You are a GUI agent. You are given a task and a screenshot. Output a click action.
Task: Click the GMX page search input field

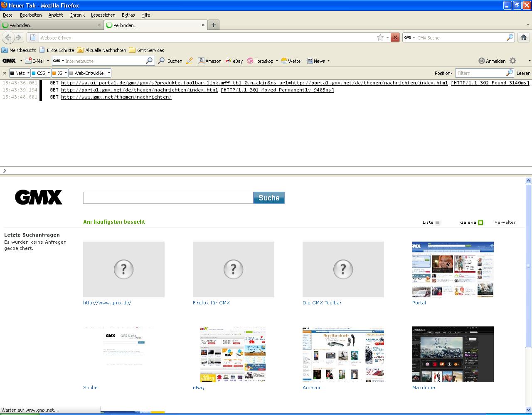pos(168,198)
